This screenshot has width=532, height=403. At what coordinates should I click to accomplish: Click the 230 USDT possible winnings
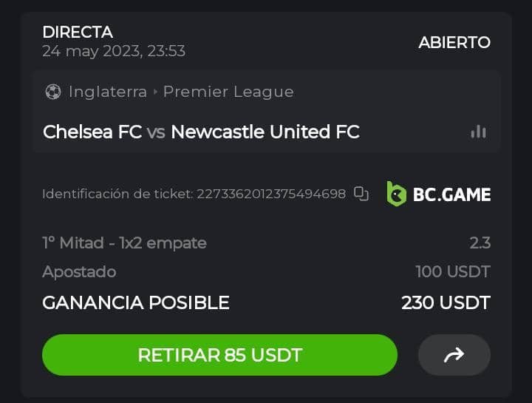(x=446, y=302)
